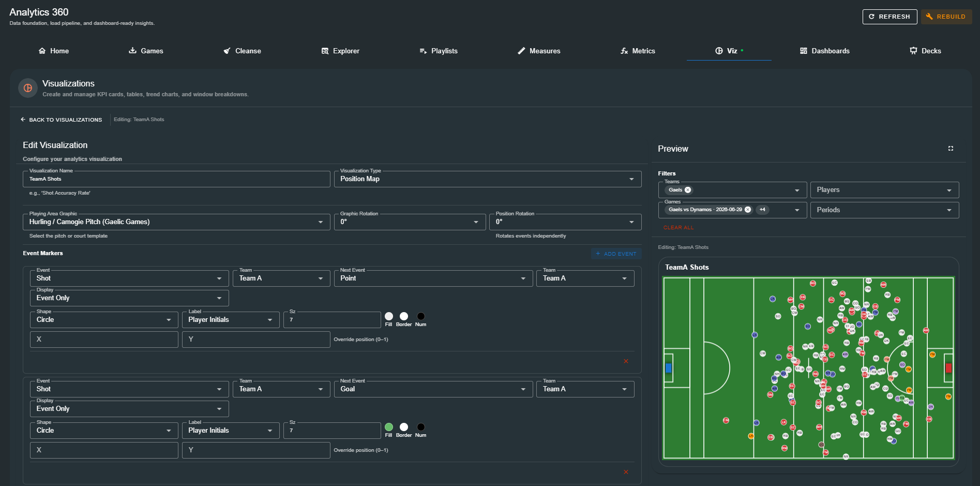
Task: Click the Metrics fx icon
Action: tap(624, 51)
